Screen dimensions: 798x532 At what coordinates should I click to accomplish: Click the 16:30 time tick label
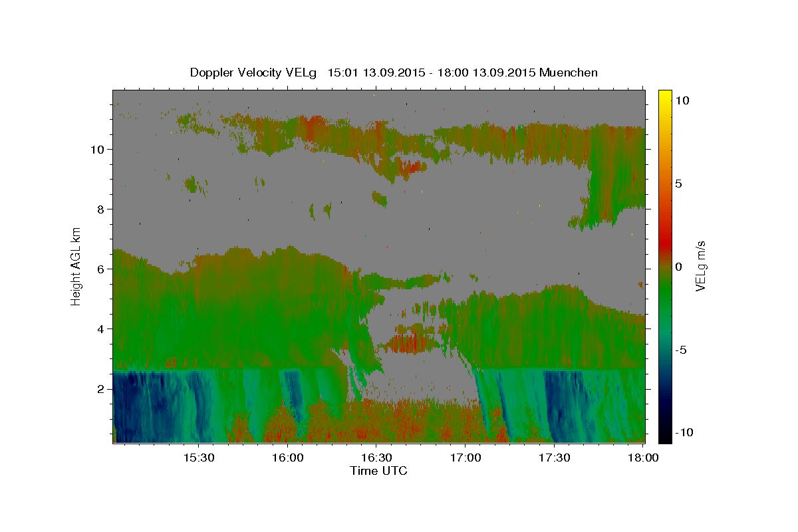(x=376, y=458)
